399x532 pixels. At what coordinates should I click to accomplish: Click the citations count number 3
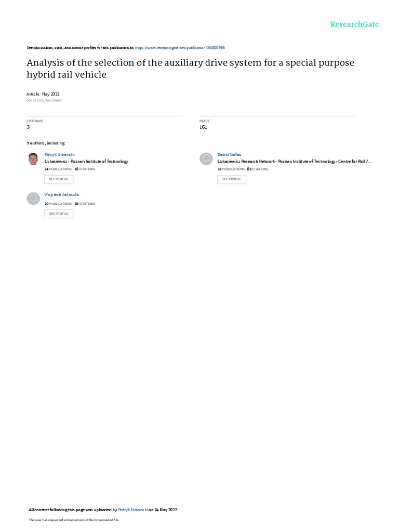pyautogui.click(x=28, y=127)
